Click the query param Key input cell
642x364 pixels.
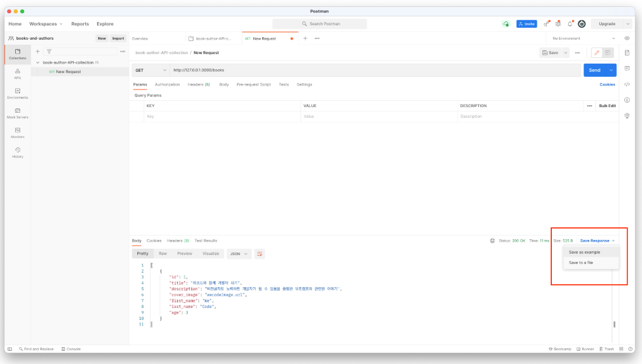coord(222,117)
